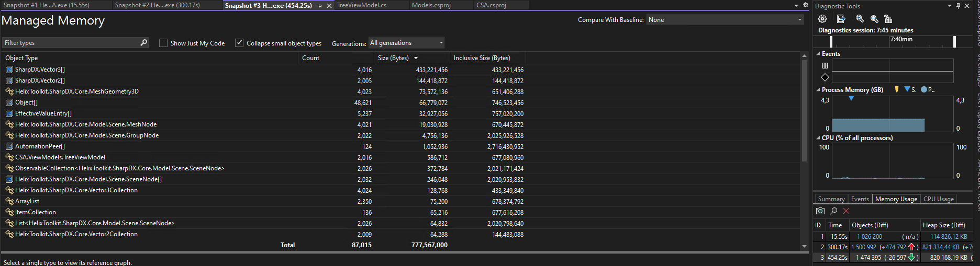
Task: Close the Snapshot #3 tab
Action: pyautogui.click(x=329, y=6)
